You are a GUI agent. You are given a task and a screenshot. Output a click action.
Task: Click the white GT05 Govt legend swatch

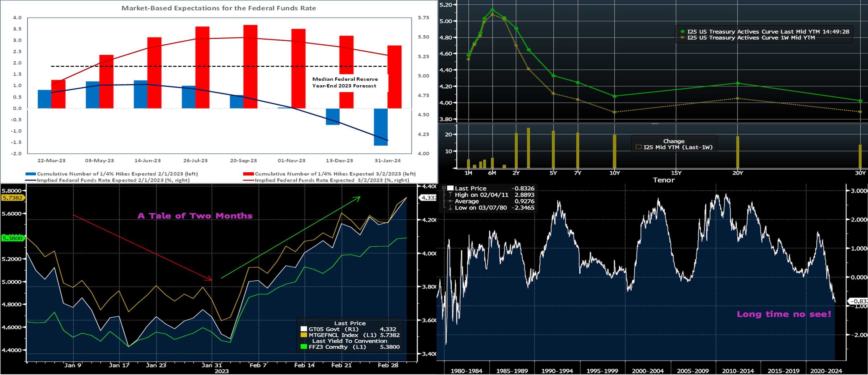(x=304, y=329)
